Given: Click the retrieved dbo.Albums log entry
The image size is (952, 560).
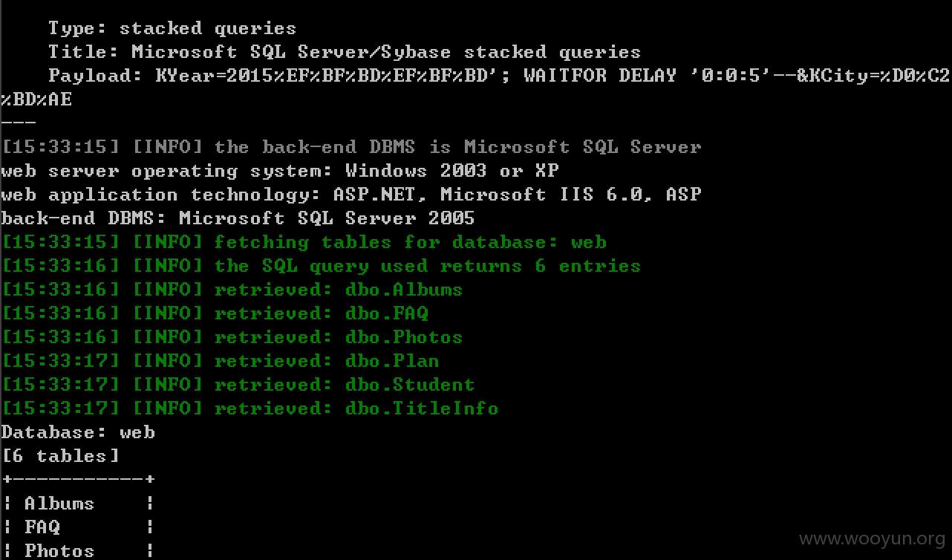Looking at the screenshot, I should 232,290.
